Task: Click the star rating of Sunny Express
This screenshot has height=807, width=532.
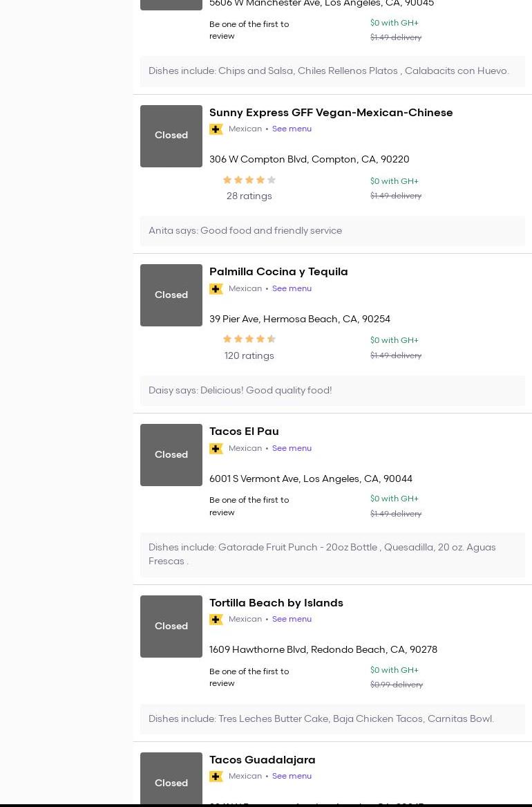Action: (249, 180)
